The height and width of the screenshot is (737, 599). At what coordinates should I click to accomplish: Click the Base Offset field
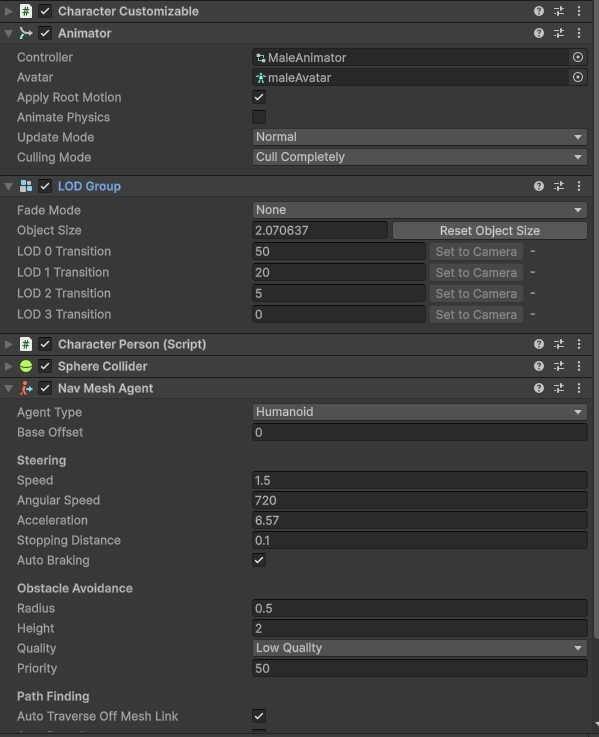click(419, 432)
